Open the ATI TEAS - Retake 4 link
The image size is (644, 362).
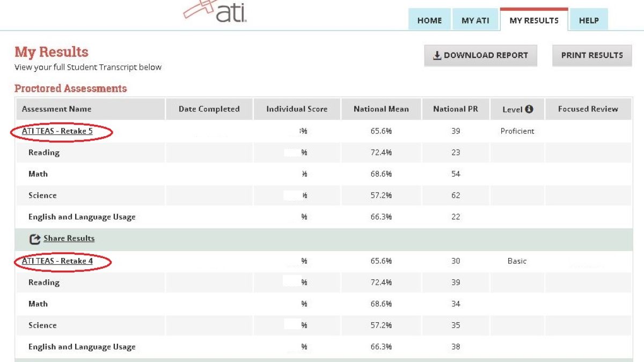[x=57, y=261]
